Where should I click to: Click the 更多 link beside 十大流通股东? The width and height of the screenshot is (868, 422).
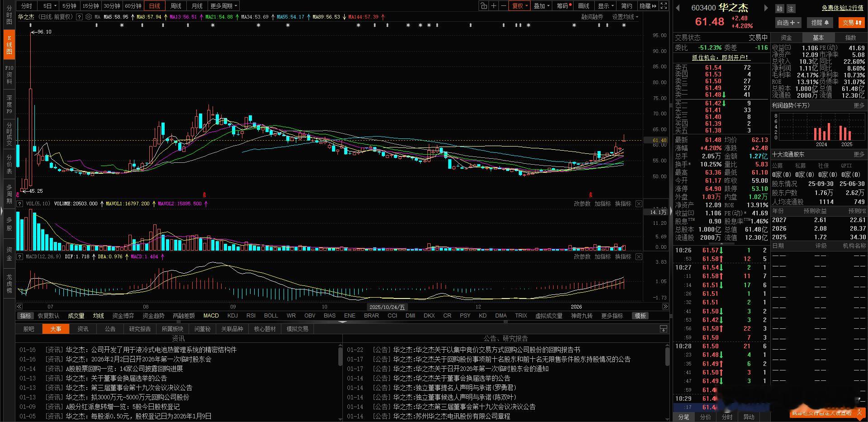point(859,155)
